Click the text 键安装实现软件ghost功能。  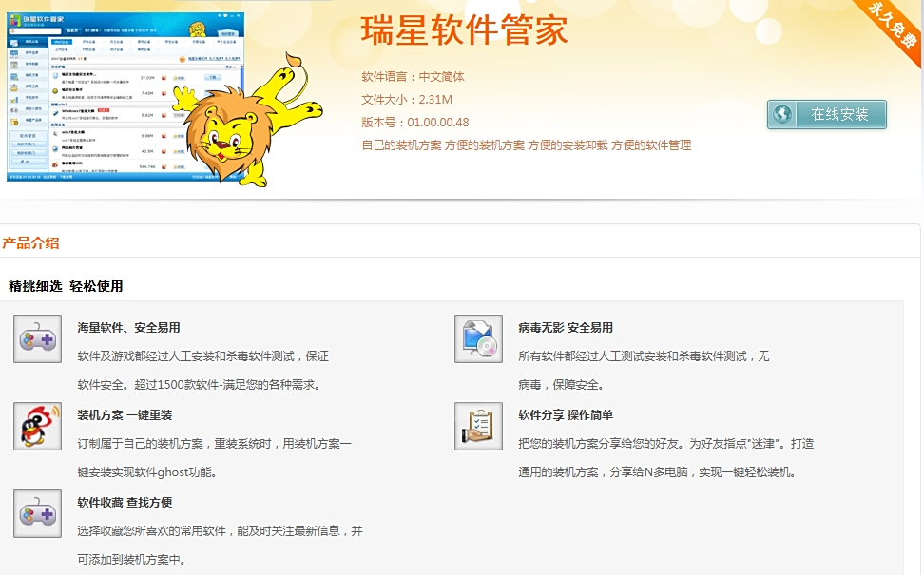(x=147, y=472)
